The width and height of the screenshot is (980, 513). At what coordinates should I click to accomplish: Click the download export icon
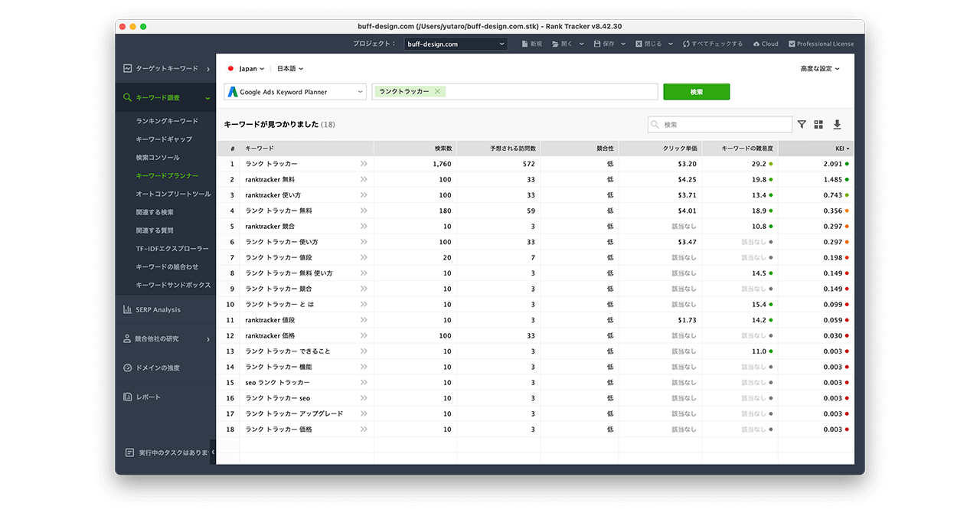click(837, 125)
